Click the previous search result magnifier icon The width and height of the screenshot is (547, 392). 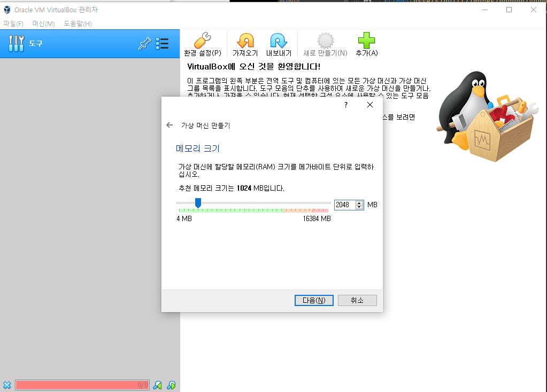[157, 385]
